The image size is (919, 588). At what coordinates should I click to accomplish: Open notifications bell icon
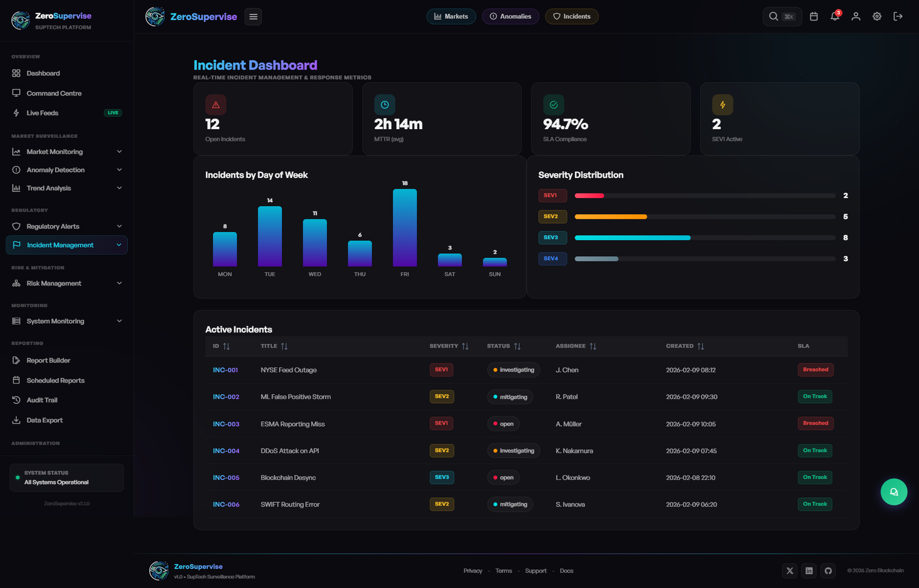coord(835,17)
